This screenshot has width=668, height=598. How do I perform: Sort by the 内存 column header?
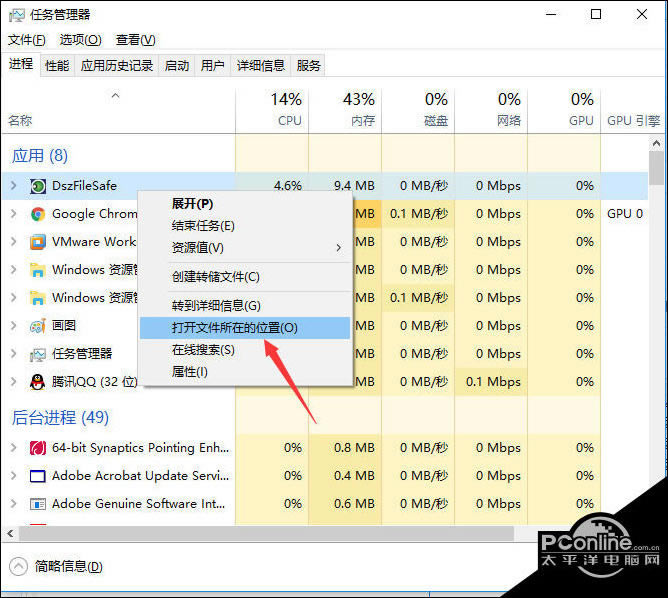(x=345, y=110)
